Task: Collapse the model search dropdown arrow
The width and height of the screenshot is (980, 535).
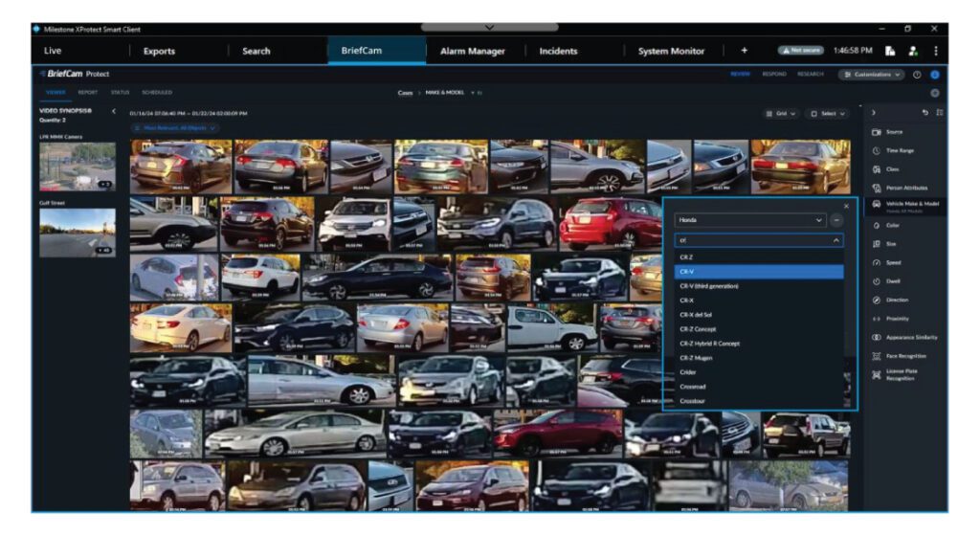Action: (x=835, y=240)
